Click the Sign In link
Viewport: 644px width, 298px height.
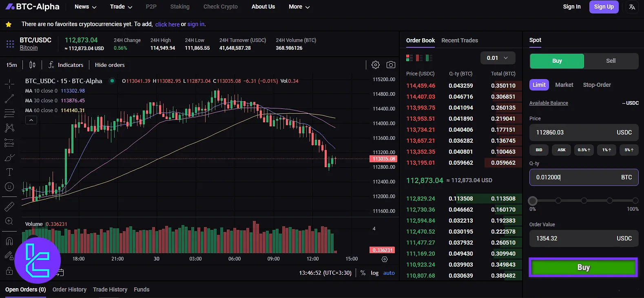[571, 7]
